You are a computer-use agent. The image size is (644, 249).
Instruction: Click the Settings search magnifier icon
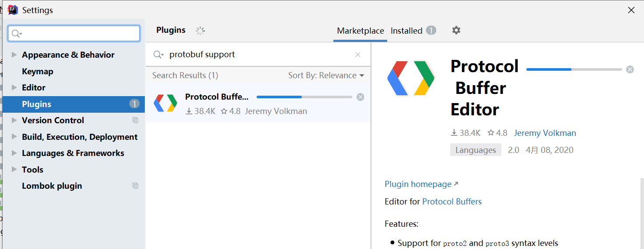click(17, 34)
